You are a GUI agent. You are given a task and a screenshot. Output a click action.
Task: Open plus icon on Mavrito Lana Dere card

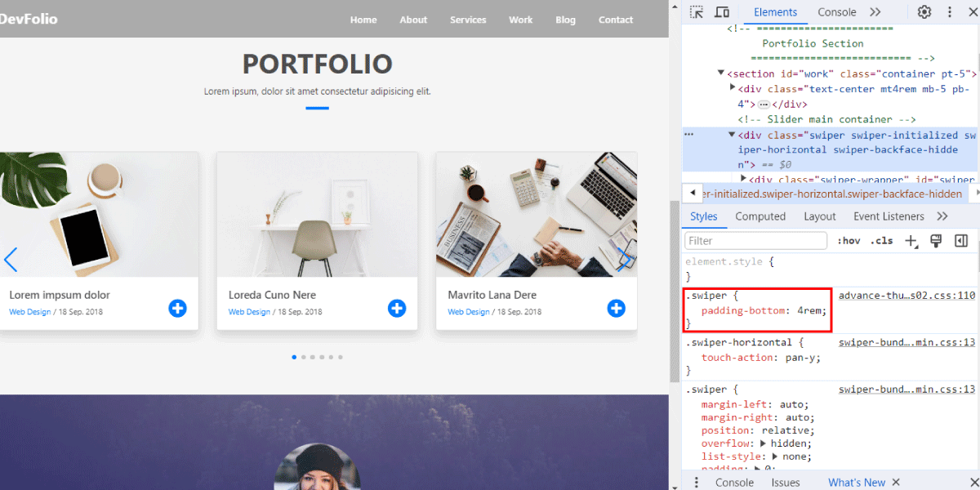617,308
